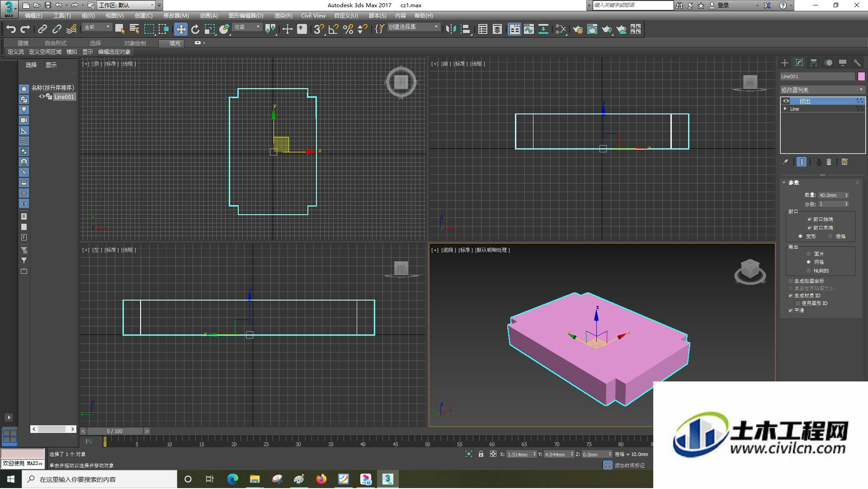Image resolution: width=868 pixels, height=489 pixels.
Task: Toggle the 生成材质 ID checkbox
Action: point(791,296)
